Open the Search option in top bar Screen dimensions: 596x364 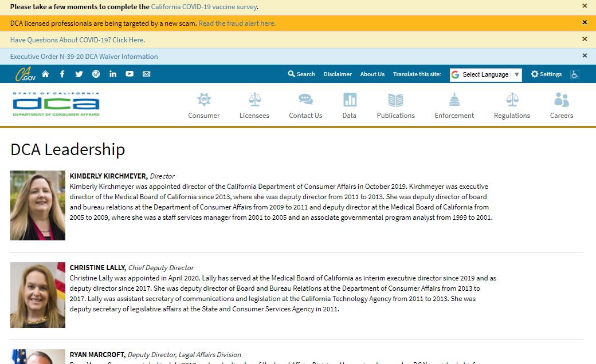point(301,74)
